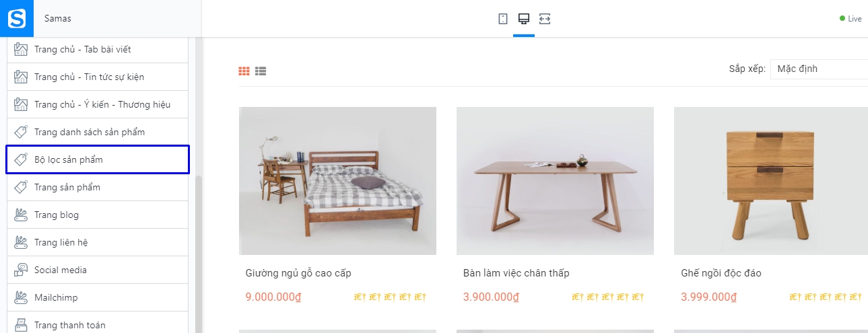Click the Bàn làm việc chân thấp image
This screenshot has width=868, height=333.
[x=555, y=181]
